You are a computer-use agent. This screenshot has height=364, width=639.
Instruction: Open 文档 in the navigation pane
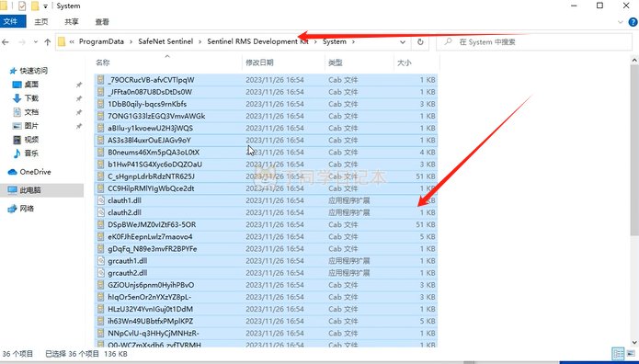[x=31, y=112]
